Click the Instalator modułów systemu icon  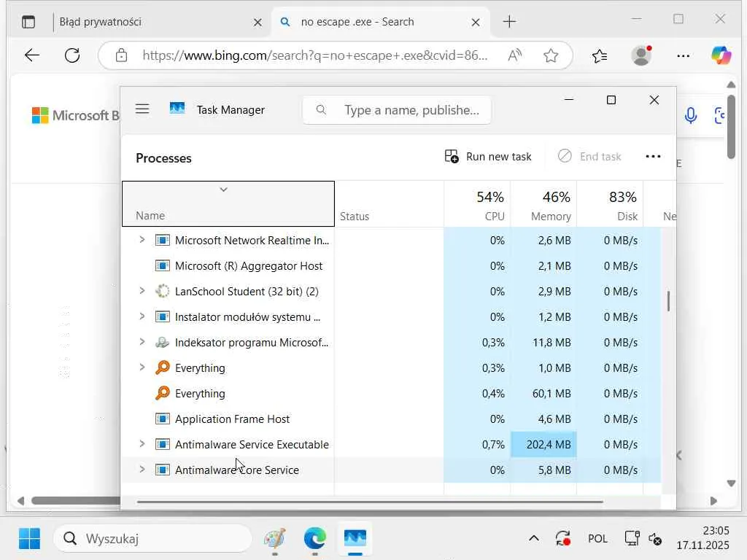click(163, 316)
